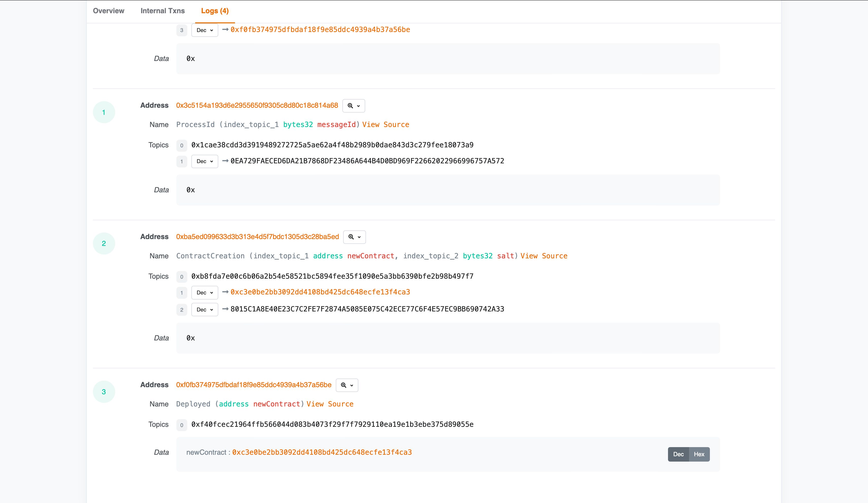Click magnifier filter icon beside address 0x3c5154a1
The height and width of the screenshot is (503, 868).
click(354, 106)
